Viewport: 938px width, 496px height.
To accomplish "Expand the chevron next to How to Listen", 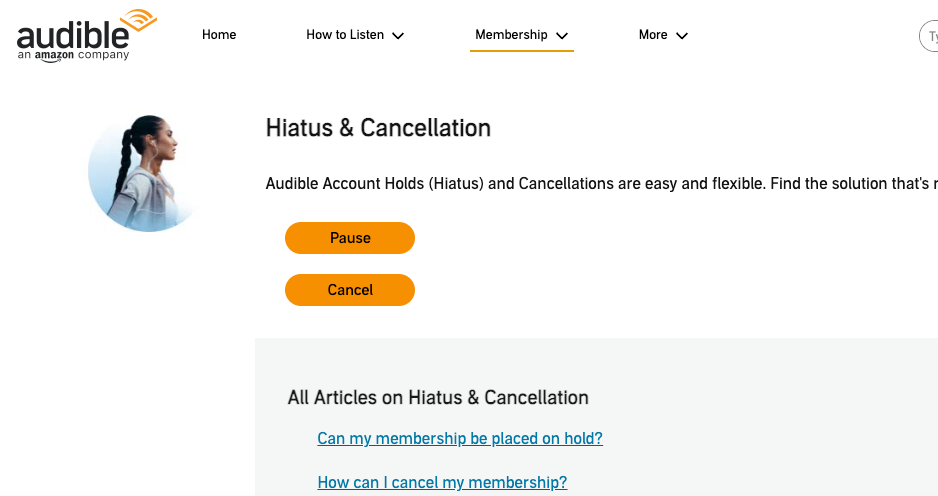I will pyautogui.click(x=398, y=36).
